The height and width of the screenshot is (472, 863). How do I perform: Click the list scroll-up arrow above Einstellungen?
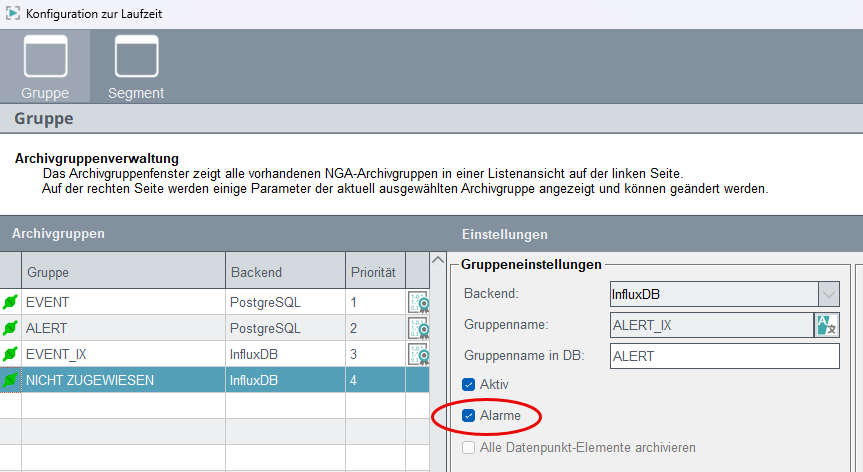pyautogui.click(x=438, y=260)
